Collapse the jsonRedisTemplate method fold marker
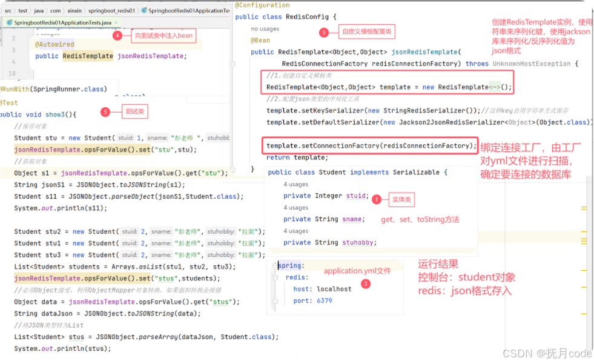The width and height of the screenshot is (594, 364). click(233, 64)
